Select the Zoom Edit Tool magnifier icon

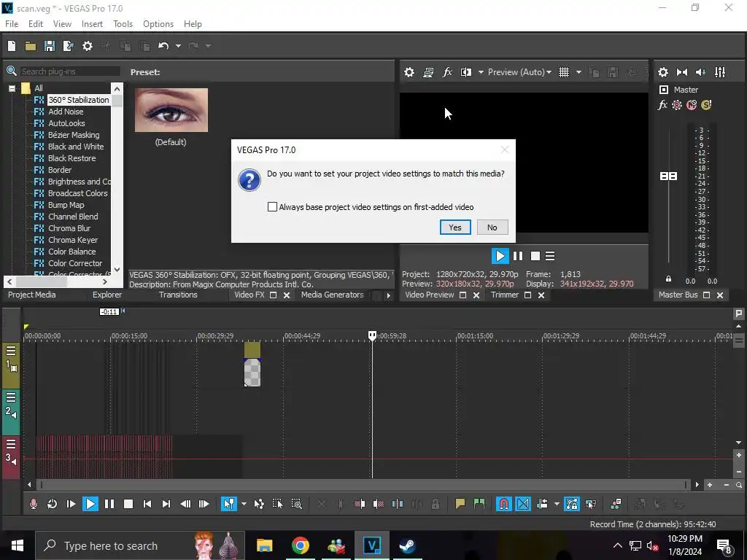click(296, 504)
